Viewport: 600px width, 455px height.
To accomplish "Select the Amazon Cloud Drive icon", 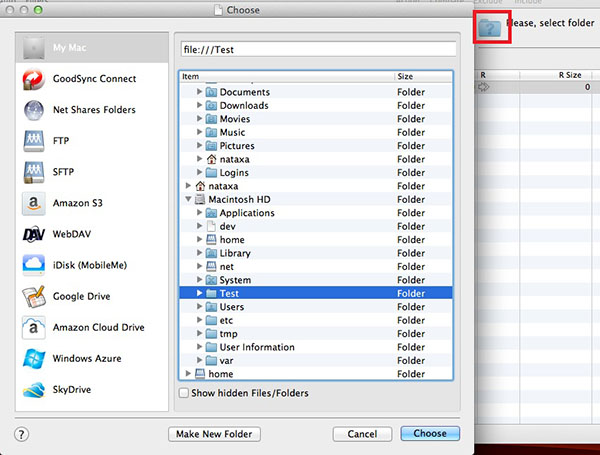I will [34, 328].
